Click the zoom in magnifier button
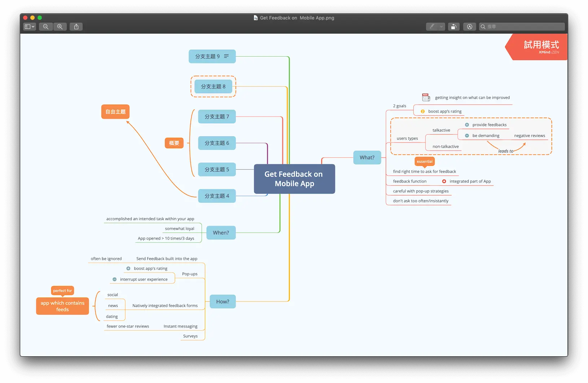 pos(60,27)
